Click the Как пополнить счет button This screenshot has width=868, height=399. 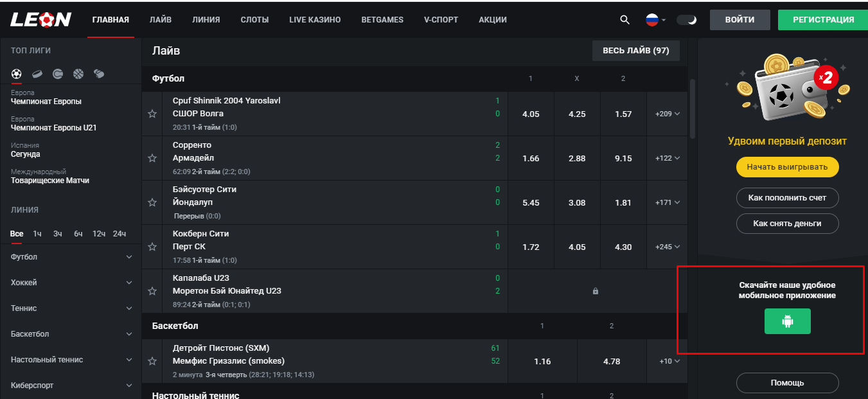coord(788,198)
